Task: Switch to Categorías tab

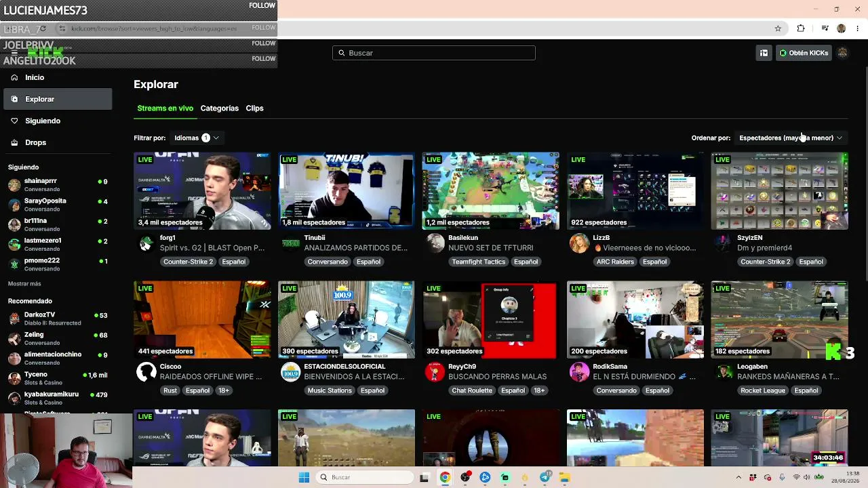Action: coord(220,108)
